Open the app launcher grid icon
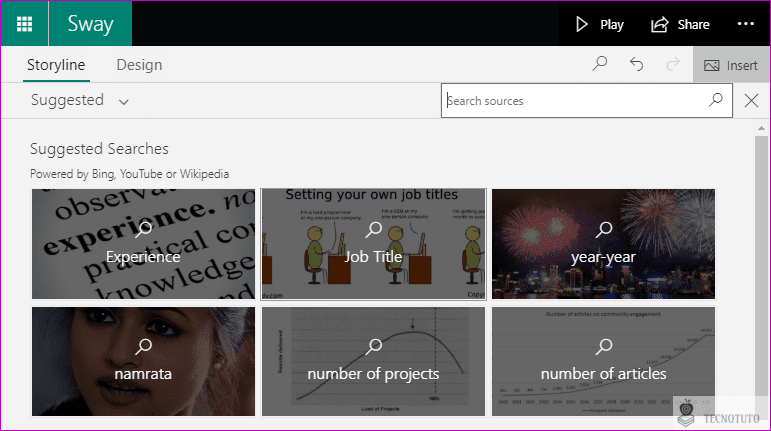771x431 pixels. click(24, 24)
